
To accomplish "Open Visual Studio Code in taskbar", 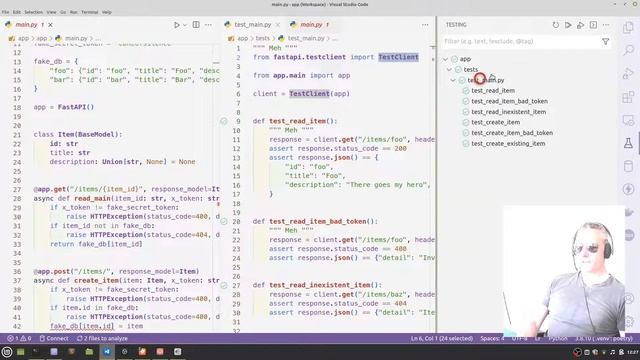I will point(107,351).
